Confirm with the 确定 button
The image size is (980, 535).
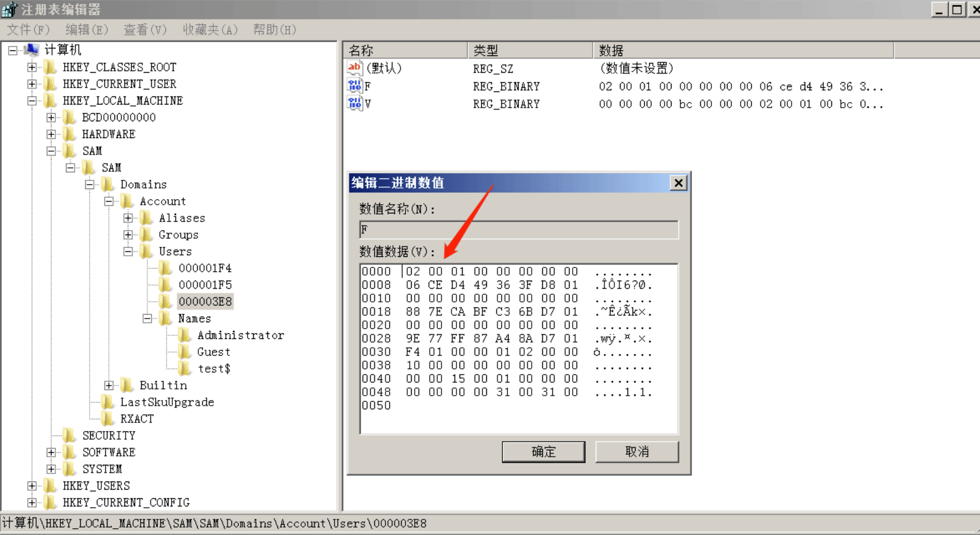click(x=543, y=452)
